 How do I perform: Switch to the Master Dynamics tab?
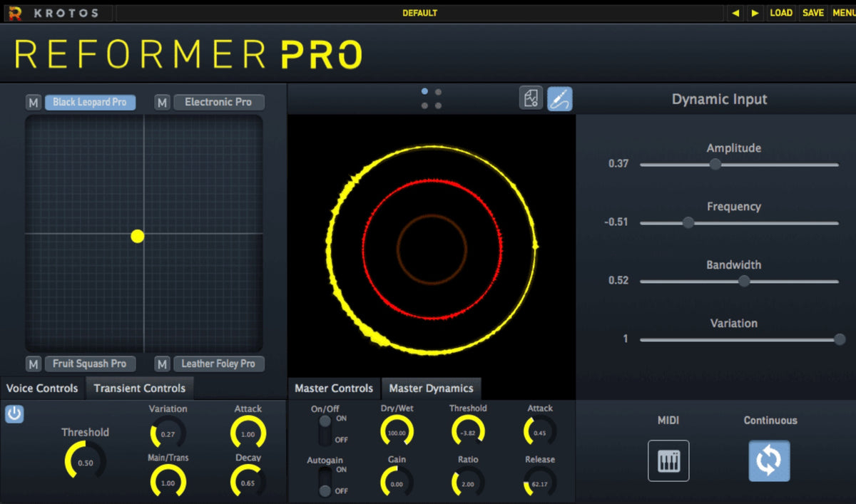click(x=432, y=389)
